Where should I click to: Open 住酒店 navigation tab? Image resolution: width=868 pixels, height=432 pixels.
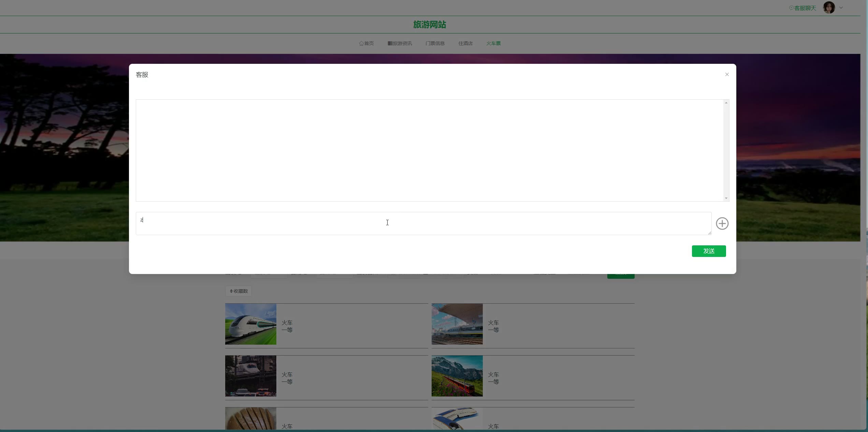click(465, 43)
